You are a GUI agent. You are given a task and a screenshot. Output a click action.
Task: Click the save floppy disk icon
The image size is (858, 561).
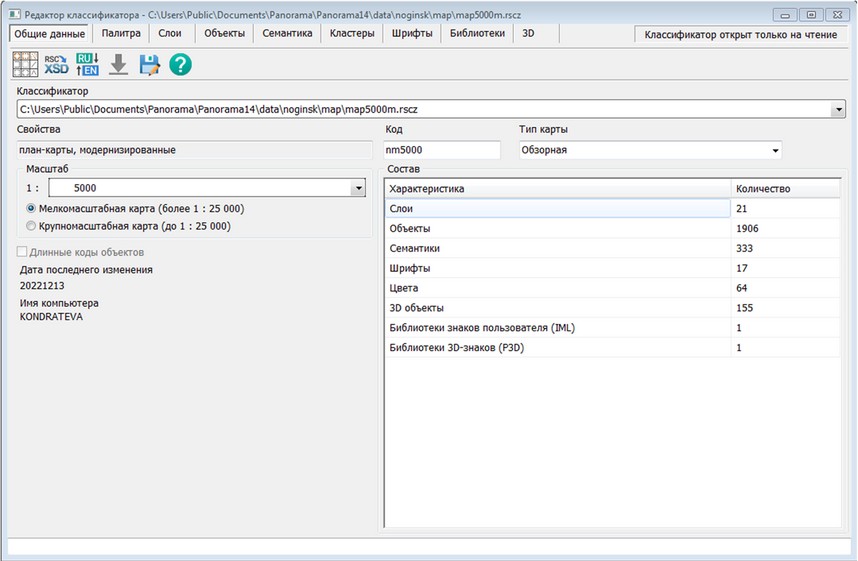click(149, 65)
